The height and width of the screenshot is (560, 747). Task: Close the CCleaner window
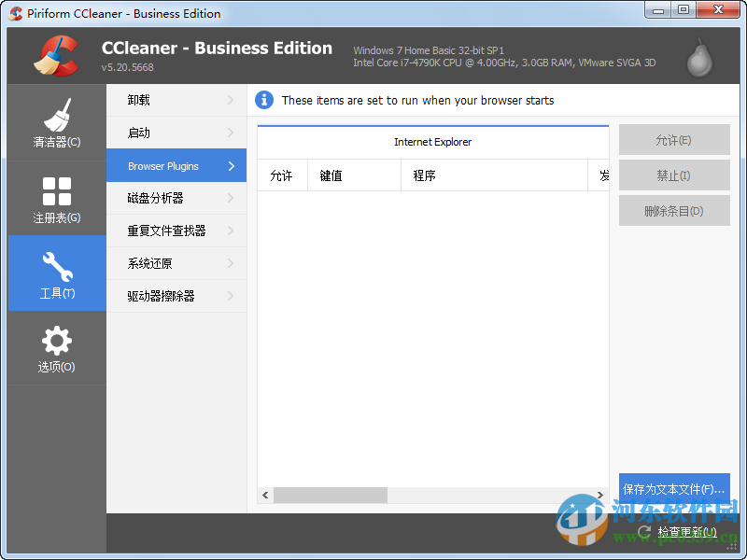(718, 9)
